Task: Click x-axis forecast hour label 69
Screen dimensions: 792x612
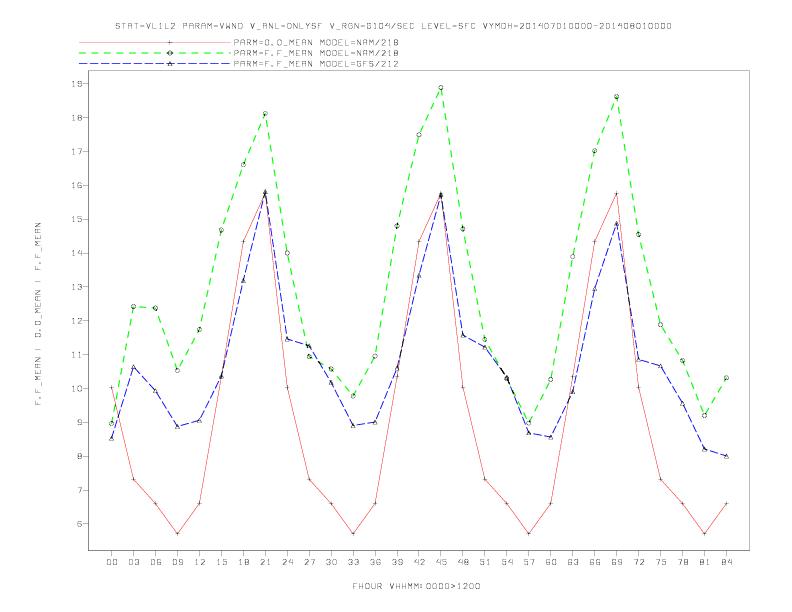Action: (x=617, y=562)
